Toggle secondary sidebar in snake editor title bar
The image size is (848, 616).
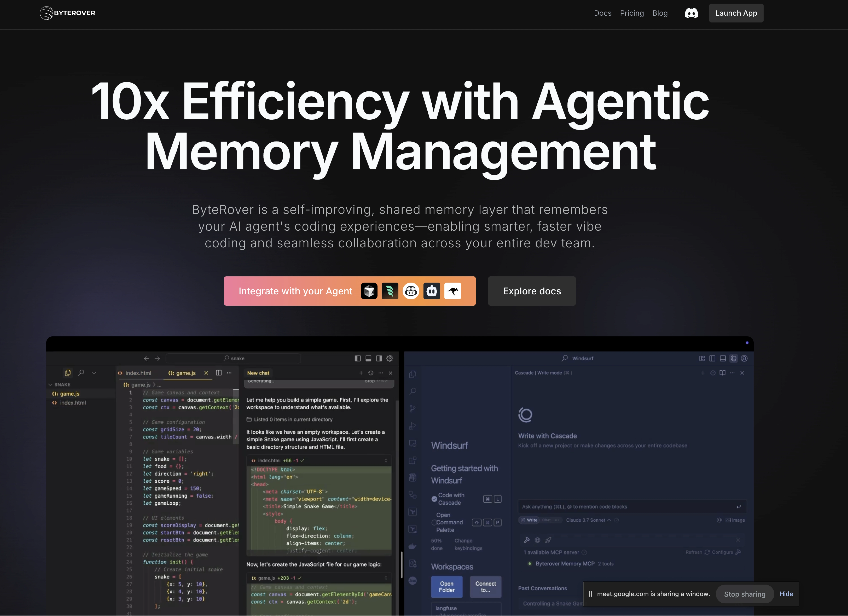379,359
